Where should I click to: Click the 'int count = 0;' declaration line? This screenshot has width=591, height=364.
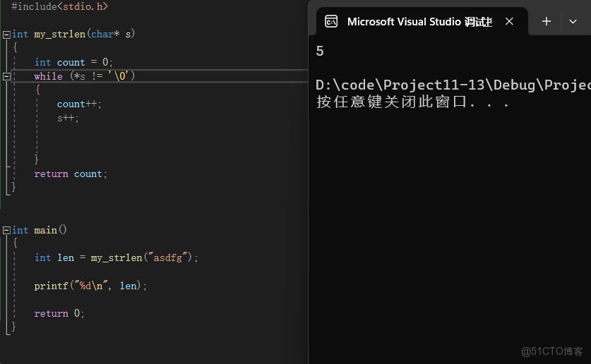(73, 62)
